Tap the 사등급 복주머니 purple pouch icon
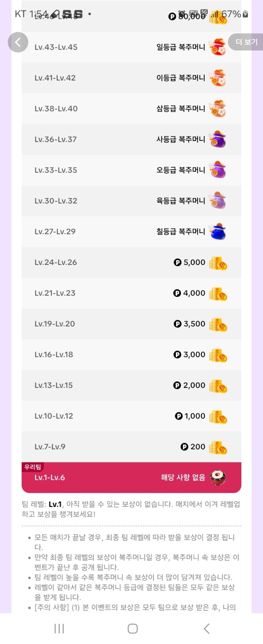Image resolution: width=263 pixels, height=644 pixels. tap(217, 139)
